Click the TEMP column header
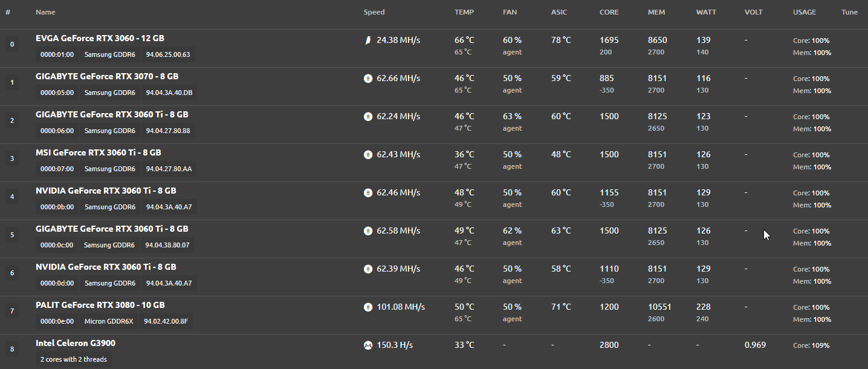Viewport: 868px width, 369px height. [464, 12]
